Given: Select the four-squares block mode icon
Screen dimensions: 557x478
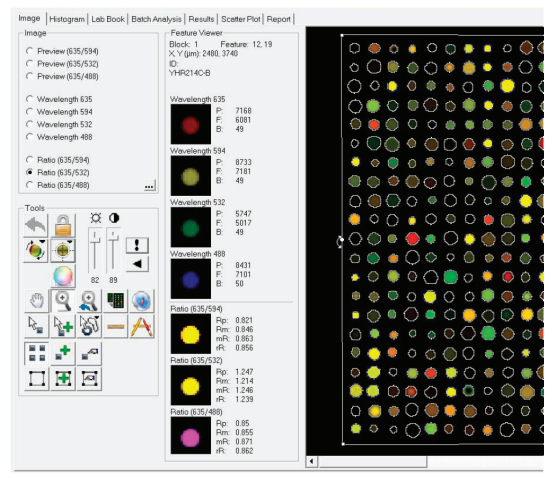Looking at the screenshot, I should [x=37, y=353].
